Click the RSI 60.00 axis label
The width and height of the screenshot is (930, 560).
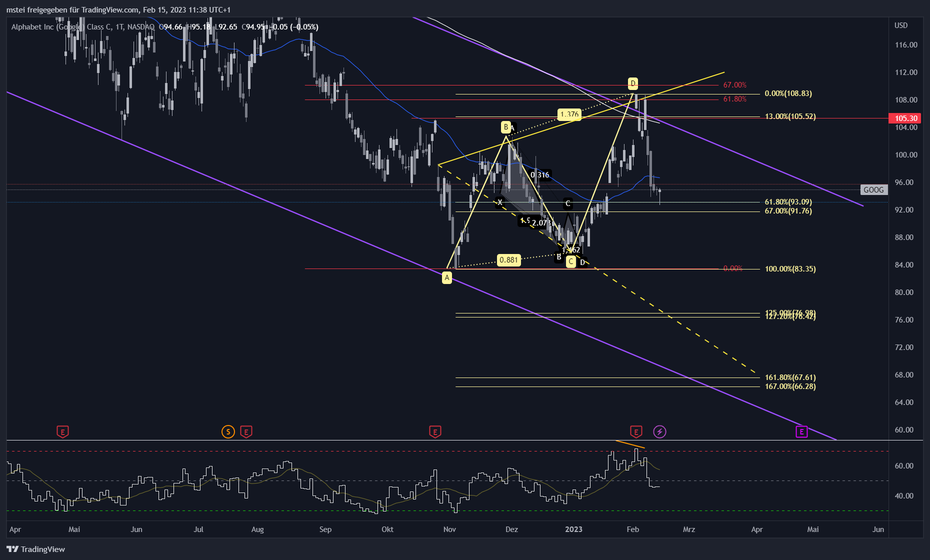[x=904, y=466]
